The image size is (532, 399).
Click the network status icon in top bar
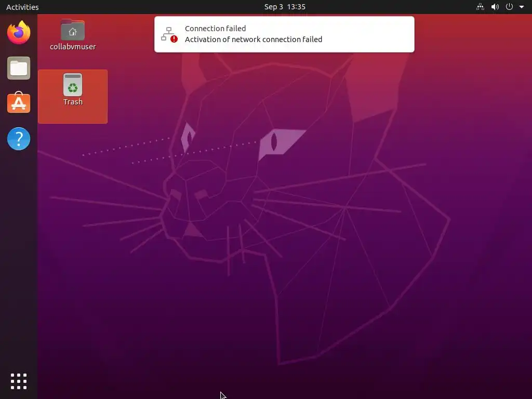(480, 7)
